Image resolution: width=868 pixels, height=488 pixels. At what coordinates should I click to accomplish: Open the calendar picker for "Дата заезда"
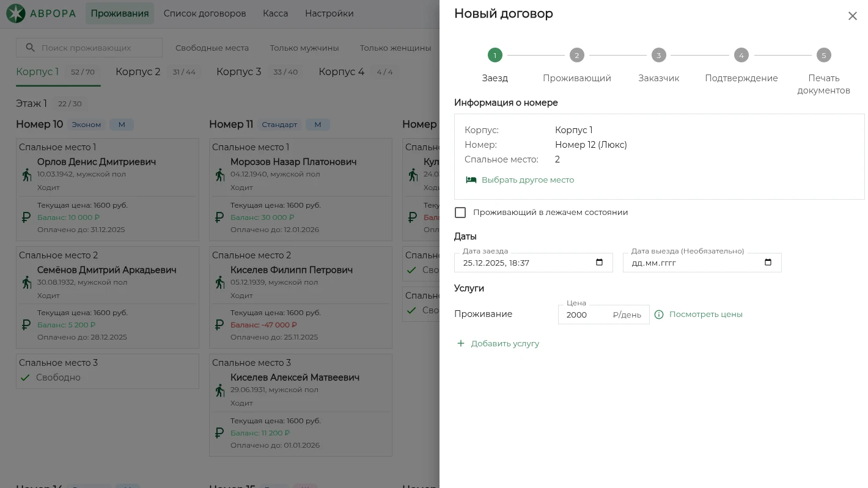click(599, 263)
